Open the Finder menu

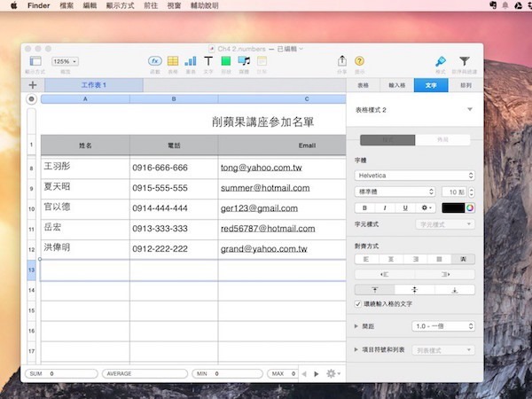[x=39, y=5]
